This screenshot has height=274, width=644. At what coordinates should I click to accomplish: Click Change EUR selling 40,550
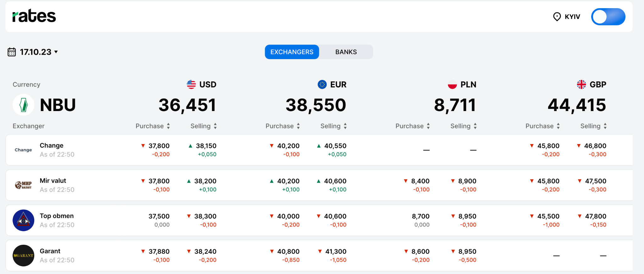pos(335,146)
